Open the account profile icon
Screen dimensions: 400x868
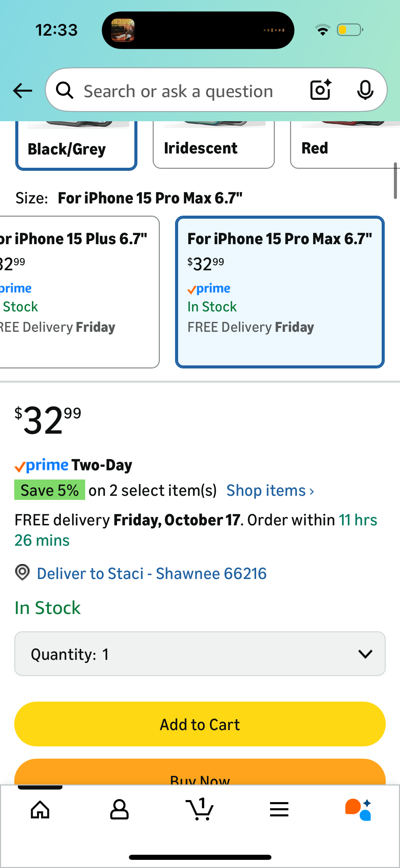pos(119,810)
